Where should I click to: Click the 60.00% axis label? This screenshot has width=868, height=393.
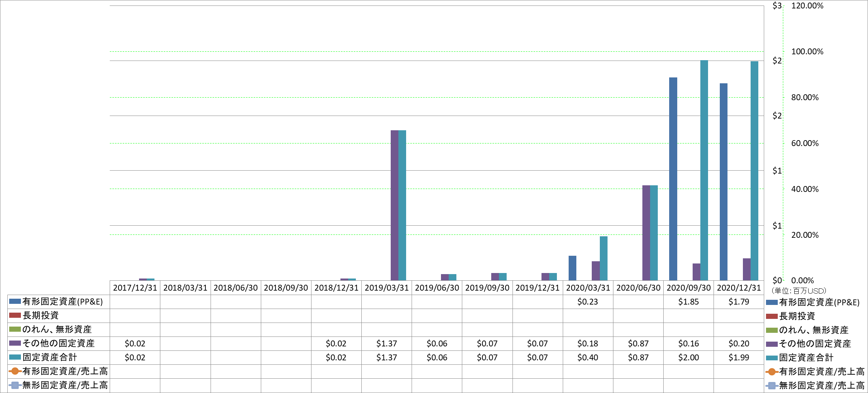[x=805, y=143]
